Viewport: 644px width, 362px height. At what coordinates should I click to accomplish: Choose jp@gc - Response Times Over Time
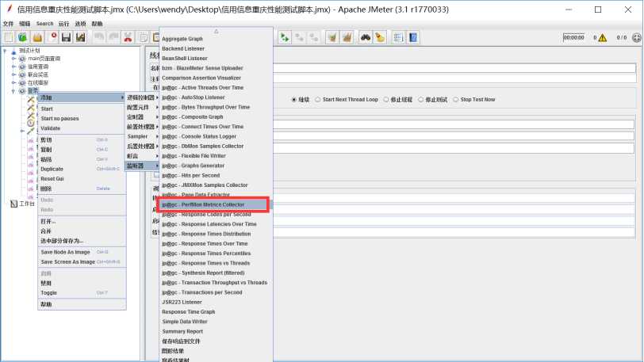point(216,244)
